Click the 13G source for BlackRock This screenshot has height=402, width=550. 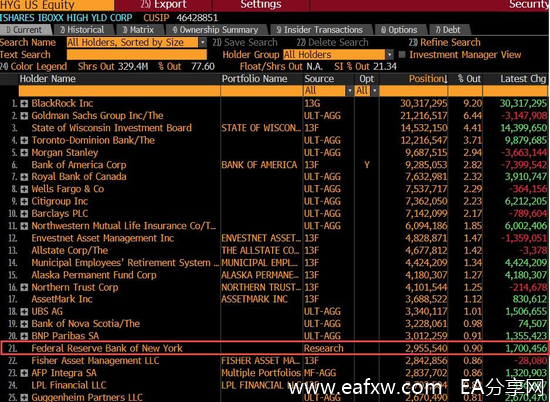point(312,103)
